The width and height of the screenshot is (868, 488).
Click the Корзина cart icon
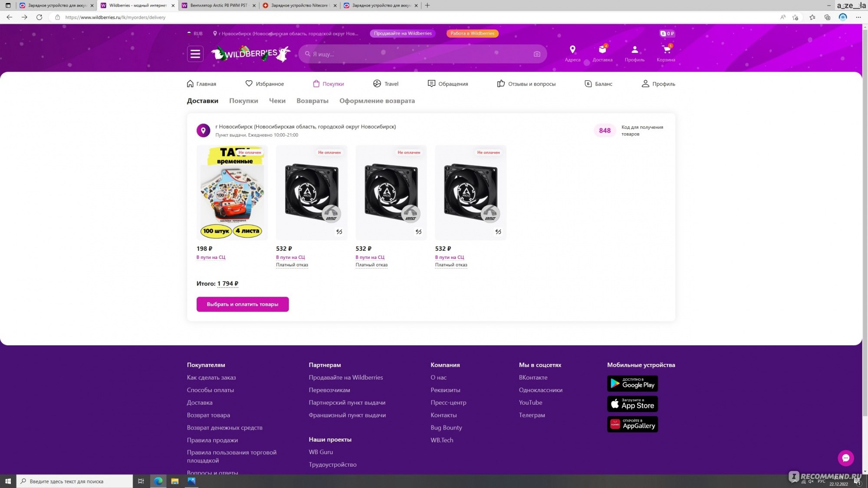click(x=666, y=53)
